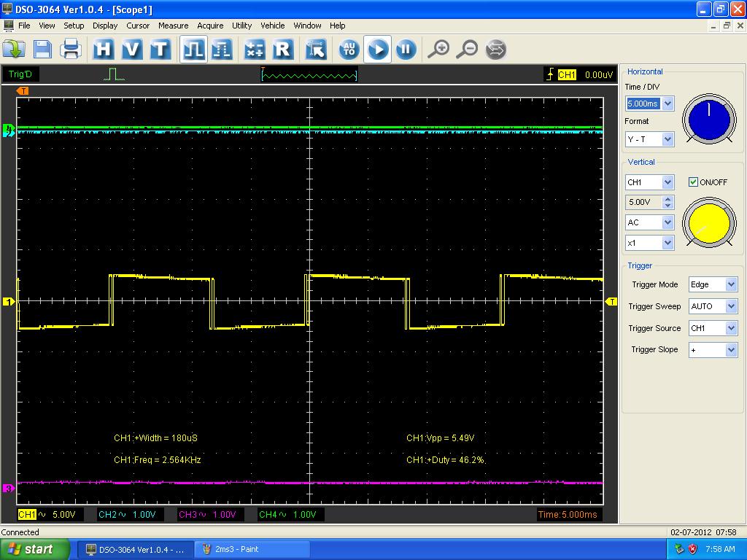The image size is (747, 560).
Task: Click the AUTO setup toolbar icon
Action: [x=349, y=50]
